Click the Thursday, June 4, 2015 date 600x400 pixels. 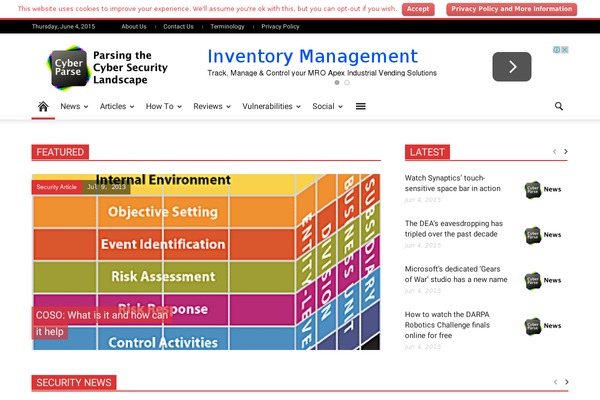click(64, 26)
